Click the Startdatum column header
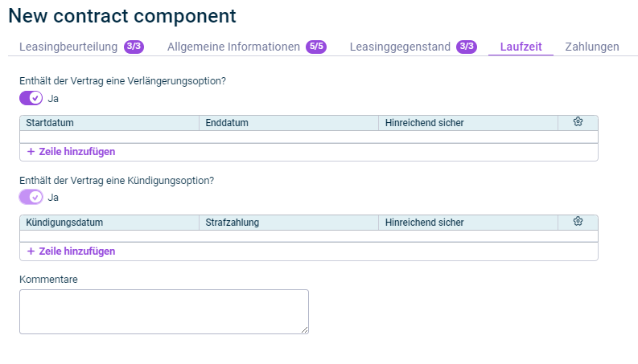This screenshot has height=364, width=638. tap(109, 123)
